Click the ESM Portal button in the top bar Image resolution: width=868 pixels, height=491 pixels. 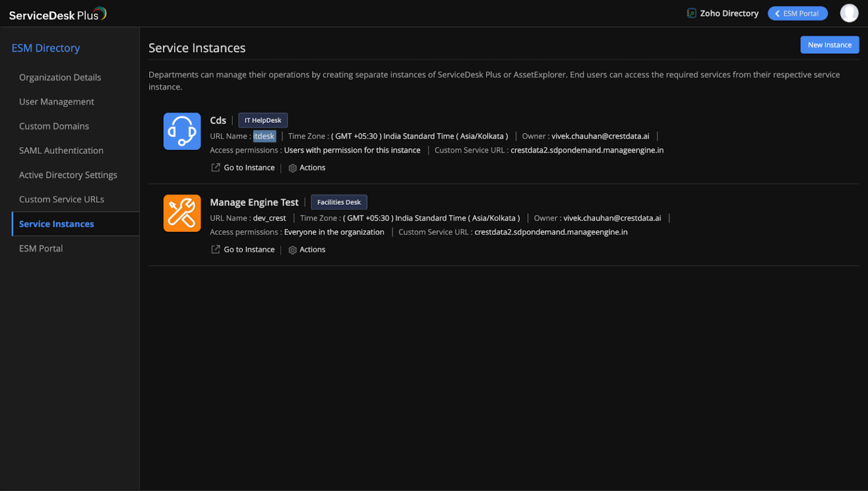[797, 13]
